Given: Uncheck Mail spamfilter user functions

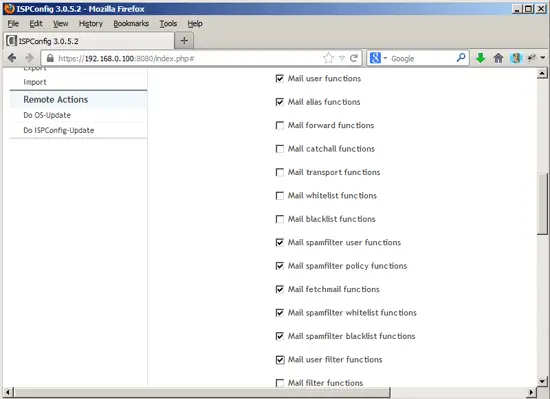Looking at the screenshot, I should pyautogui.click(x=280, y=242).
